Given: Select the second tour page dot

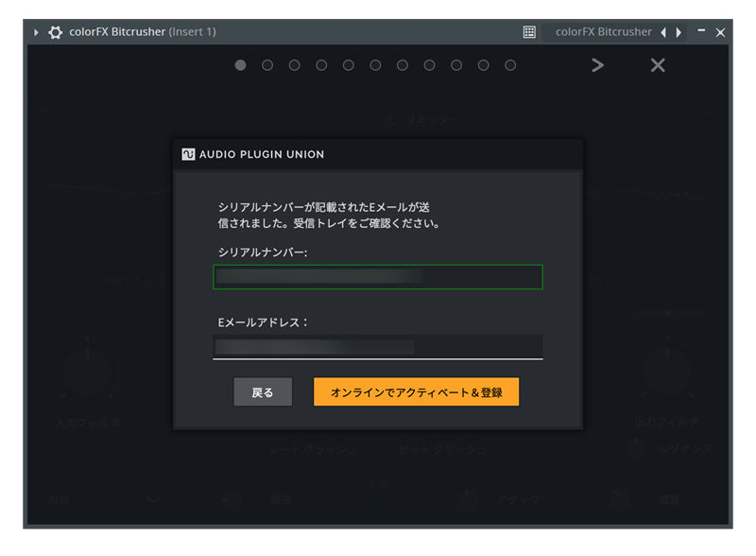Looking at the screenshot, I should (x=267, y=65).
